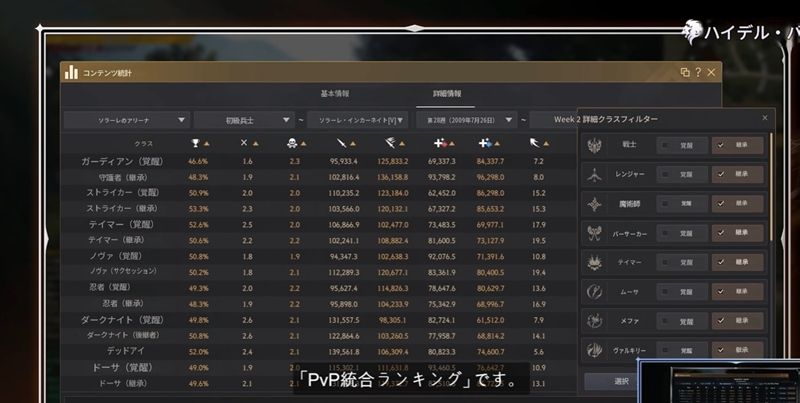Enable 覚醒 checkbox for ヴァルキリー
This screenshot has width=800, height=403.
pos(664,350)
